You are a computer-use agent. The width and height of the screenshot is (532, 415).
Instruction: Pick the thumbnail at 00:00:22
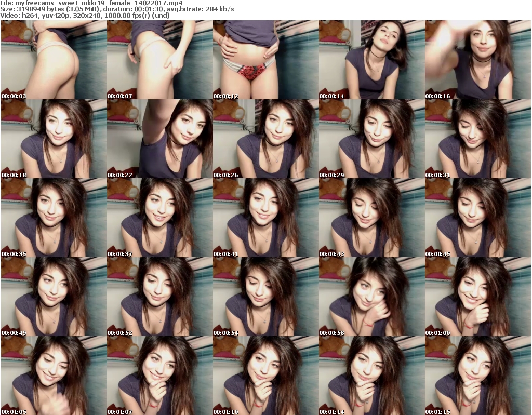160,139
